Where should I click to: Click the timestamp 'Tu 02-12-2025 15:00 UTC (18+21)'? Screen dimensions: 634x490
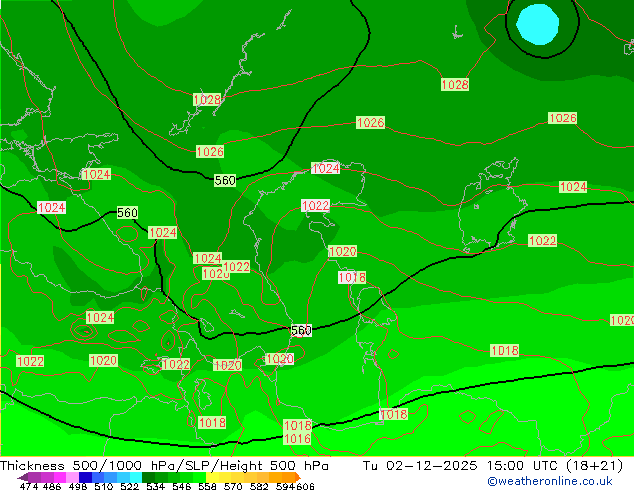click(493, 466)
